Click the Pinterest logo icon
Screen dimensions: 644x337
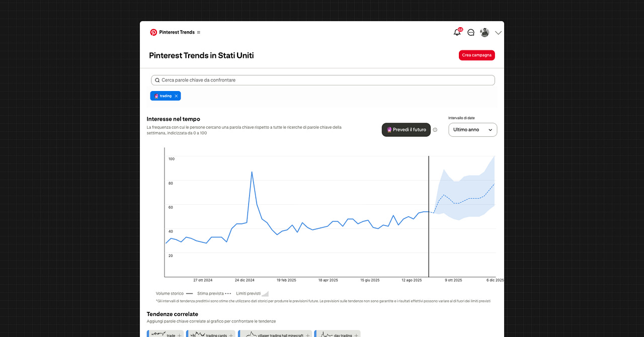tap(153, 32)
